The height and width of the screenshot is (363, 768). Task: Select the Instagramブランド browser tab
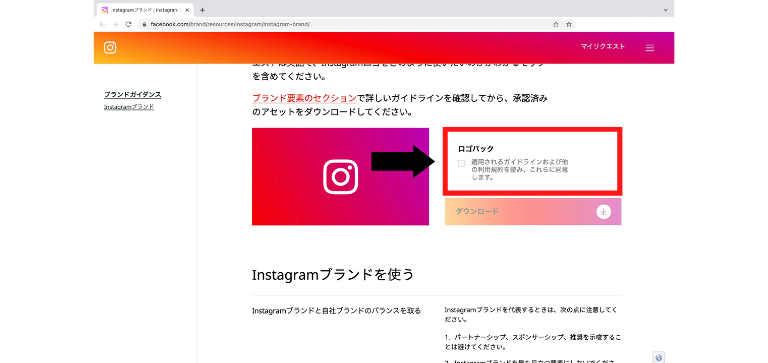145,10
